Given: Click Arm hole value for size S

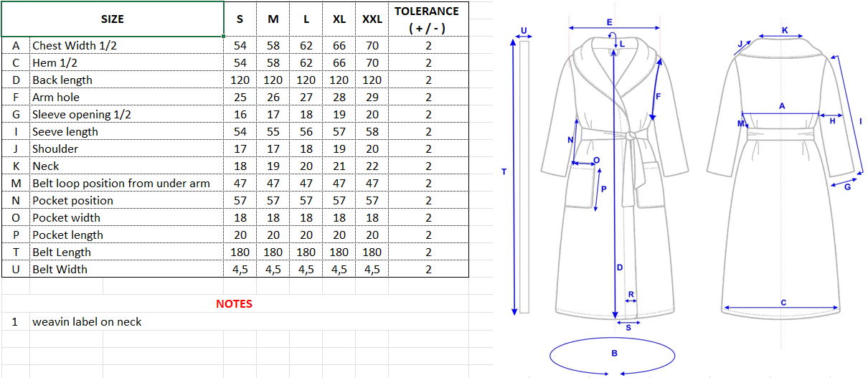Looking at the screenshot, I should click(x=240, y=97).
